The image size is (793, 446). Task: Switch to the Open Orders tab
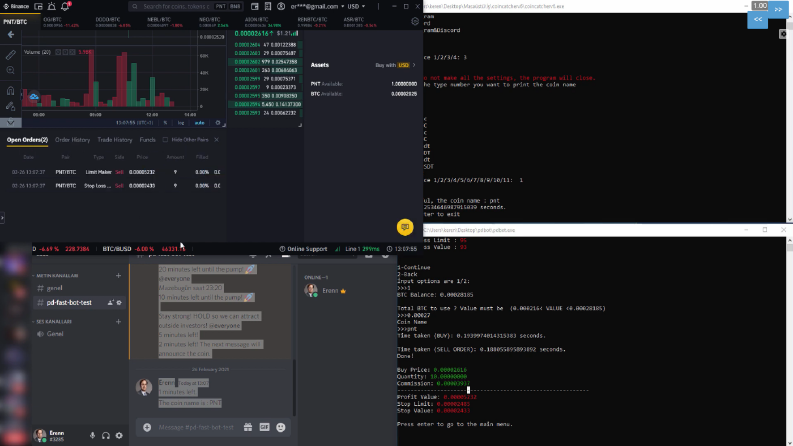click(x=27, y=140)
